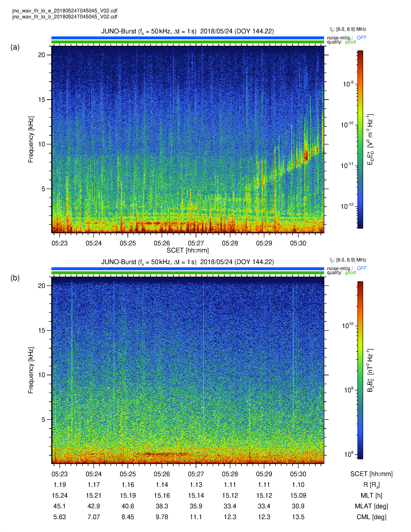This screenshot has height=532, width=411.
Task: Click the electric field colorbar in panel (a)
Action: (x=360, y=139)
